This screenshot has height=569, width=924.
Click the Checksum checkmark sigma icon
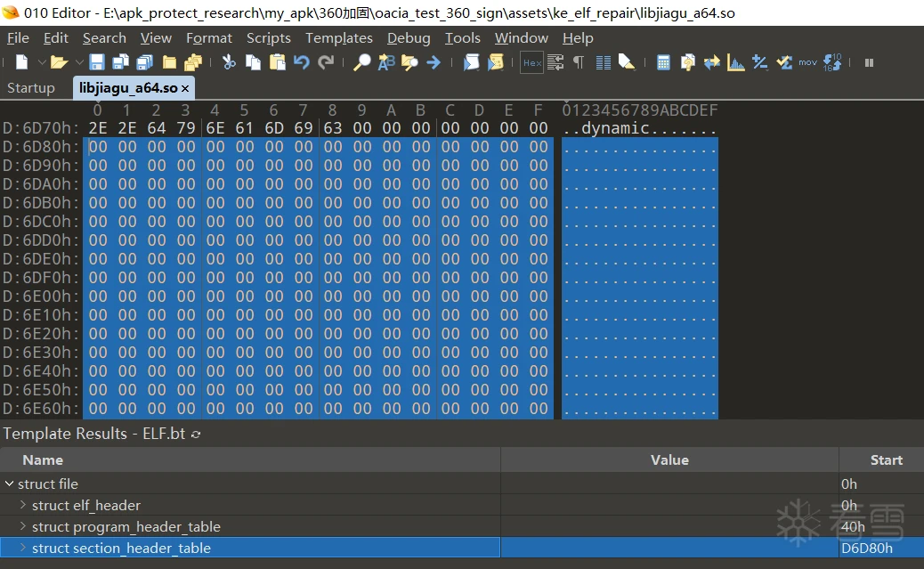(784, 62)
